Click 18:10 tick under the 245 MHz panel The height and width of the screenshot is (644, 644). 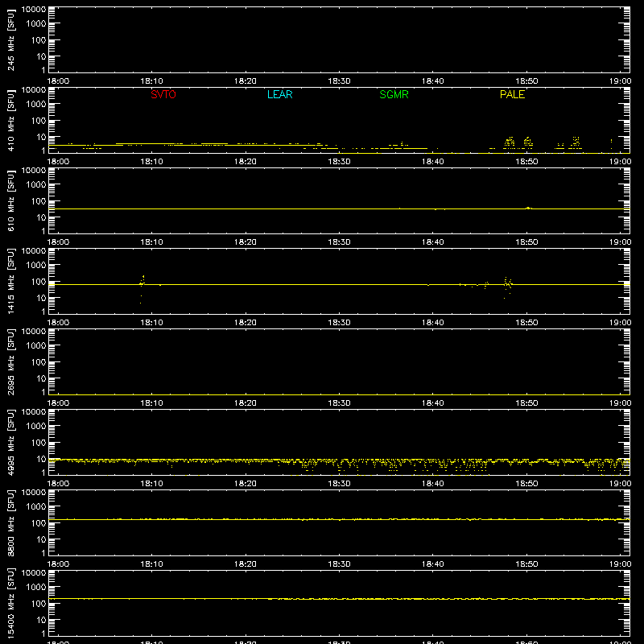pos(151,81)
